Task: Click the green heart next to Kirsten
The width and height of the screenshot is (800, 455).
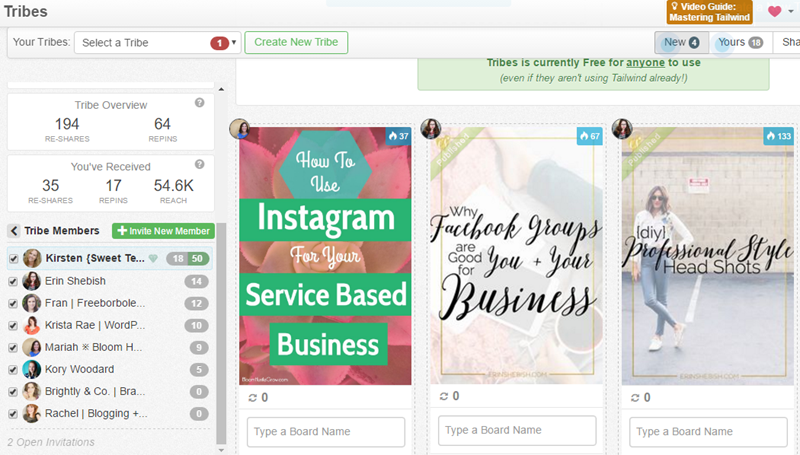Action: (153, 259)
